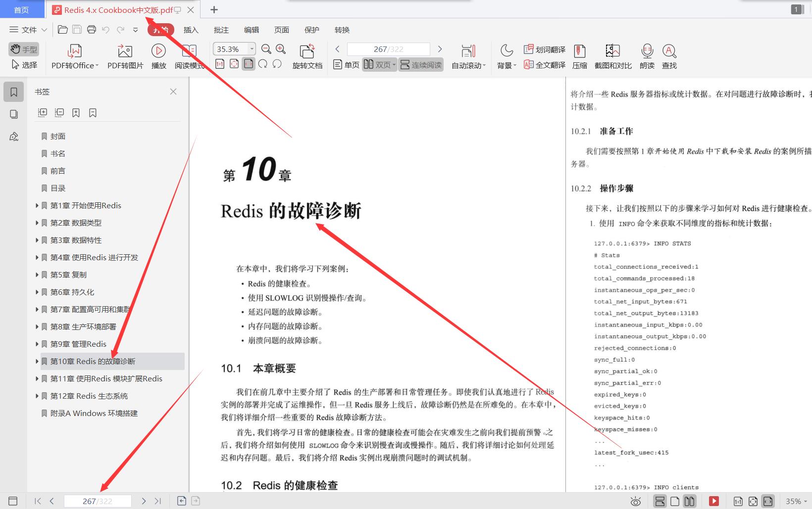Click the print icon
812x509 pixels.
click(x=92, y=30)
